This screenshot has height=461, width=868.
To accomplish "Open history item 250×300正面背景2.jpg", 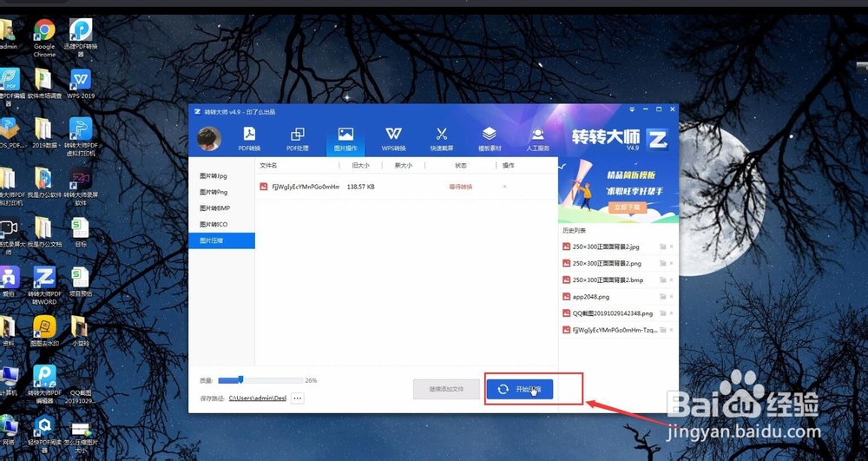I will [x=606, y=247].
